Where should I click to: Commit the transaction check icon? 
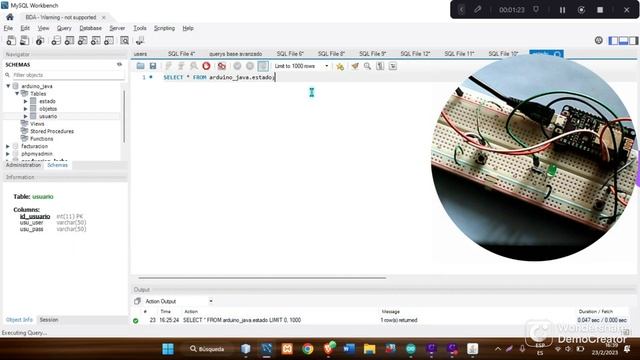[237, 66]
